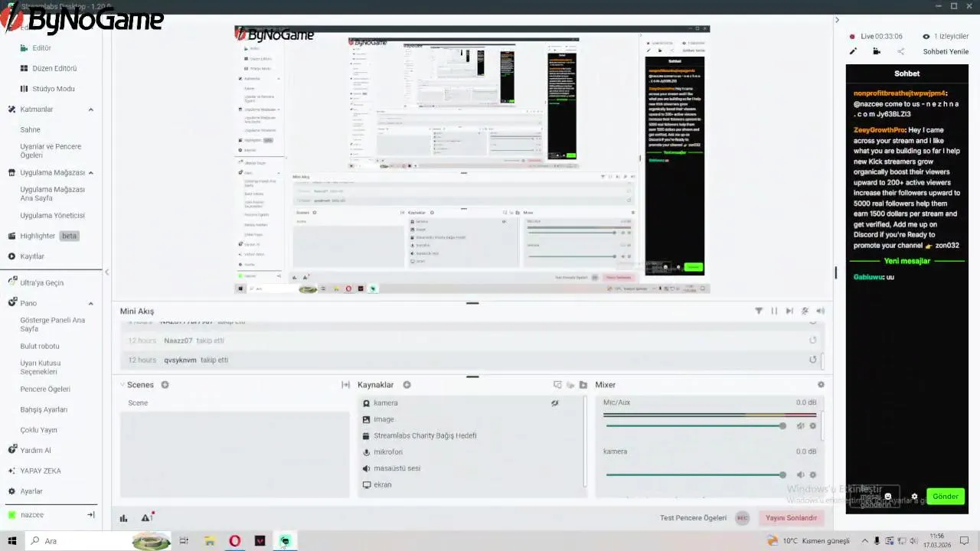Open the Sahne overlays page
This screenshot has height=551, width=980.
tap(30, 129)
